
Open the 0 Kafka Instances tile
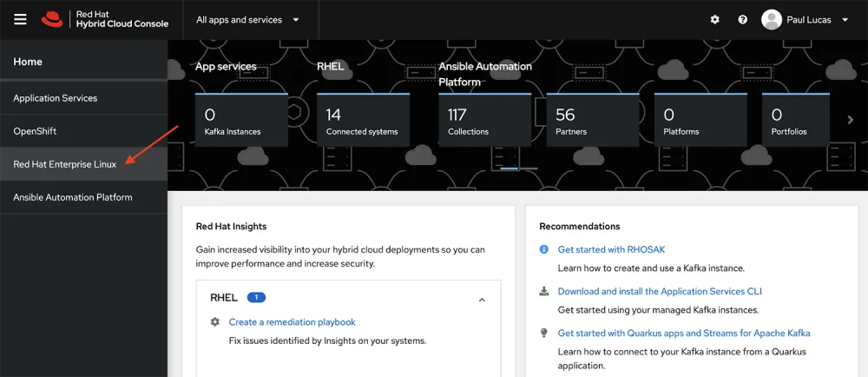click(x=241, y=120)
